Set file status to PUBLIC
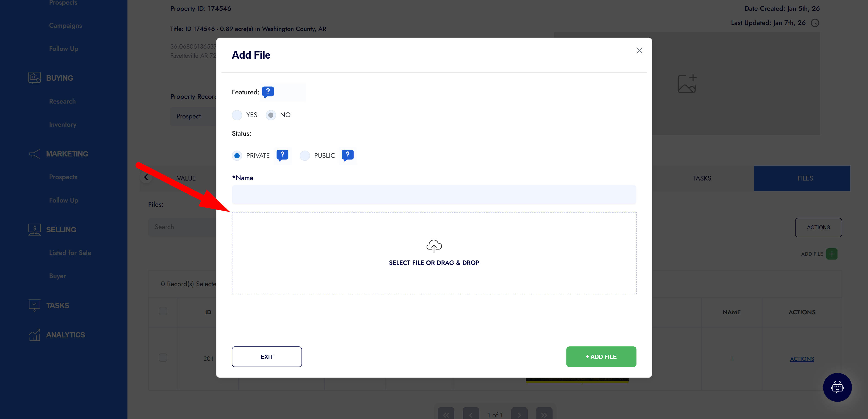The width and height of the screenshot is (868, 419). [x=305, y=156]
